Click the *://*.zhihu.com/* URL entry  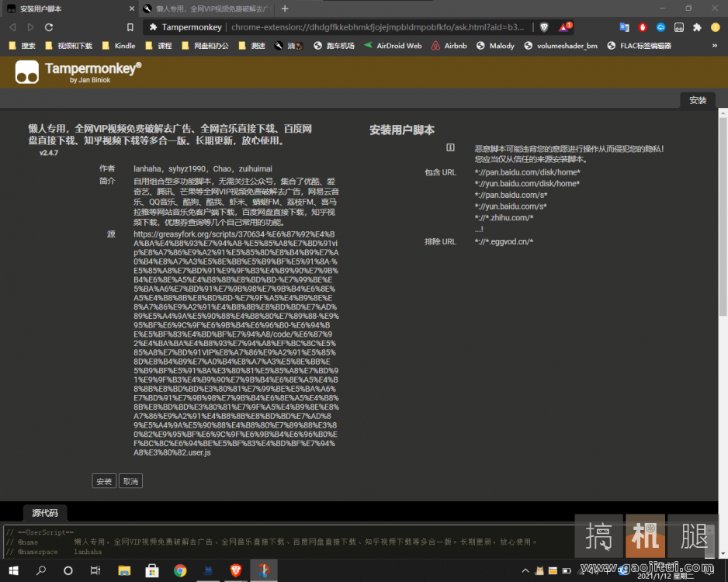504,218
